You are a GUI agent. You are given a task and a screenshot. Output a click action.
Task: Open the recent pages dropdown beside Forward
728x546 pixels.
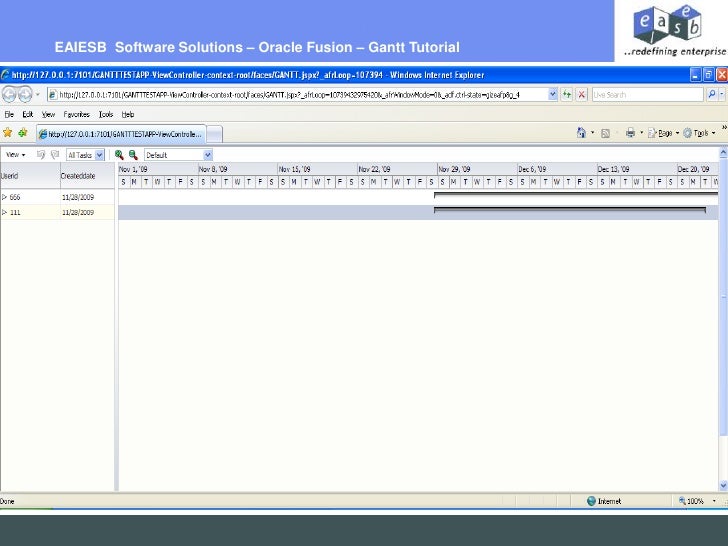point(38,95)
